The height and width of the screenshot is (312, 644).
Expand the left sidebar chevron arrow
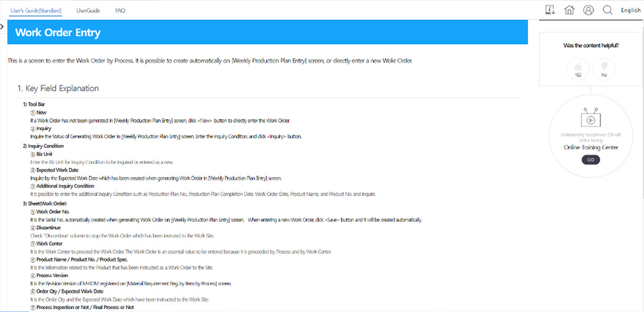tap(2, 26)
